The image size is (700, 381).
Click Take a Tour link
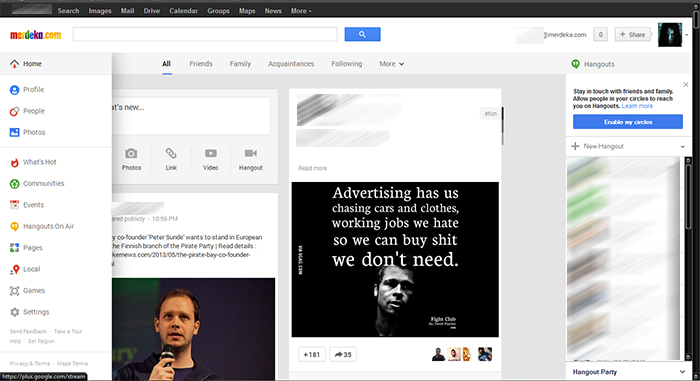click(68, 331)
